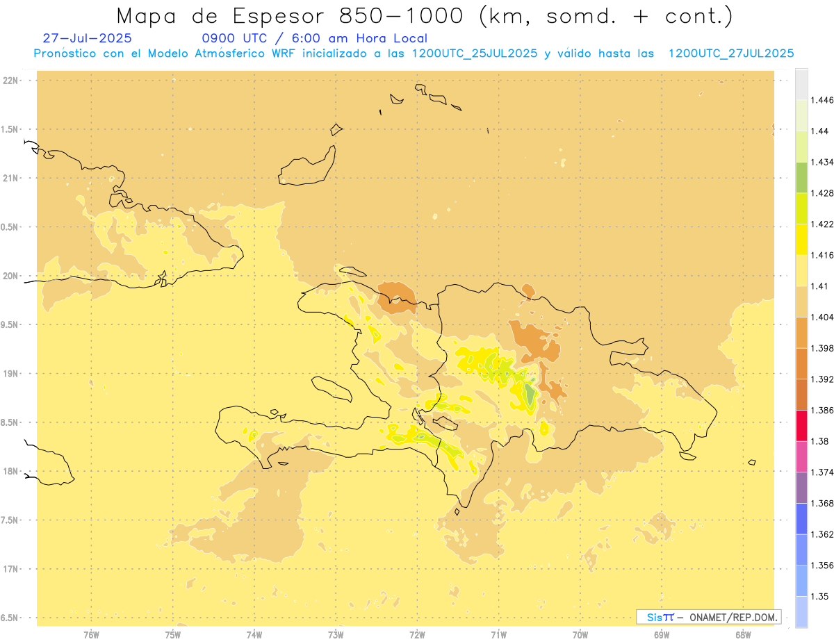This screenshot has height=644, width=834.
Task: Click the yellow-green swatch between 1.422 and 1.428
Action: coord(801,208)
